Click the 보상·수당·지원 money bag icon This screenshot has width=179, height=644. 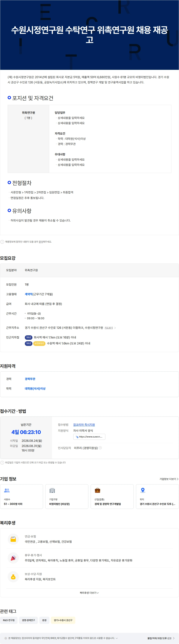pyautogui.click(x=13, y=577)
